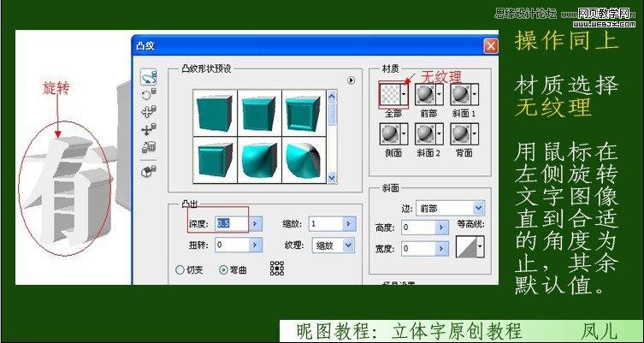The height and width of the screenshot is (343, 644).
Task: Select the pan mesh tool icon
Action: [148, 112]
